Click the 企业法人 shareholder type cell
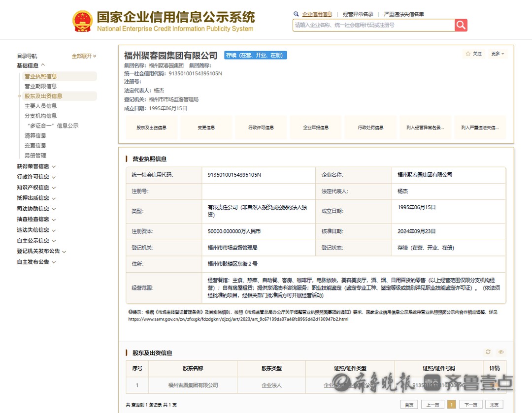The width and height of the screenshot is (532, 413). point(271,385)
